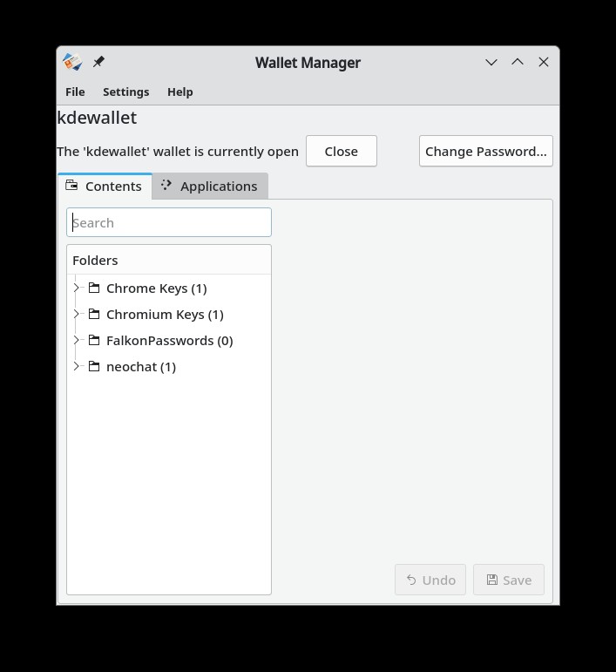Screen dimensions: 616x672
Task: Close the kdewallet wallet
Action: pos(341,151)
